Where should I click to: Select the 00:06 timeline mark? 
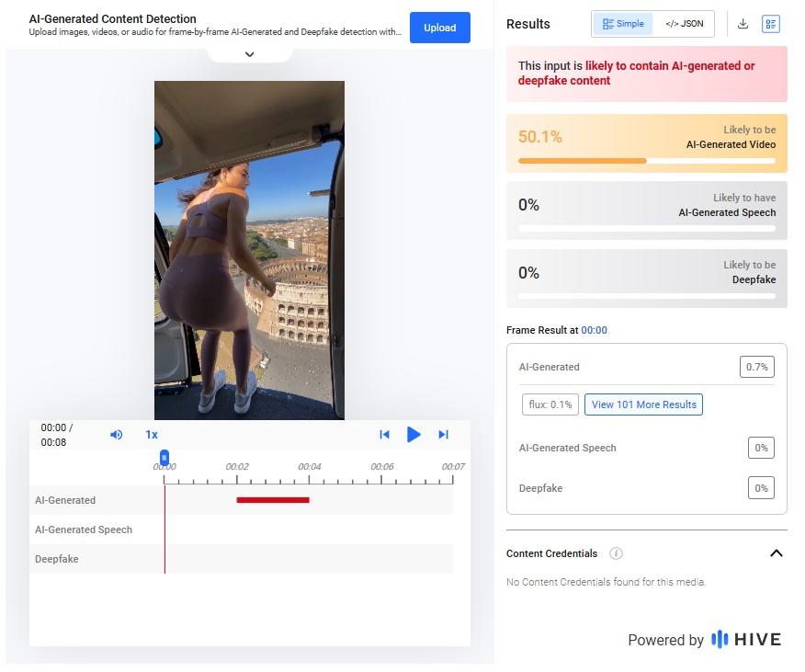pyautogui.click(x=382, y=466)
